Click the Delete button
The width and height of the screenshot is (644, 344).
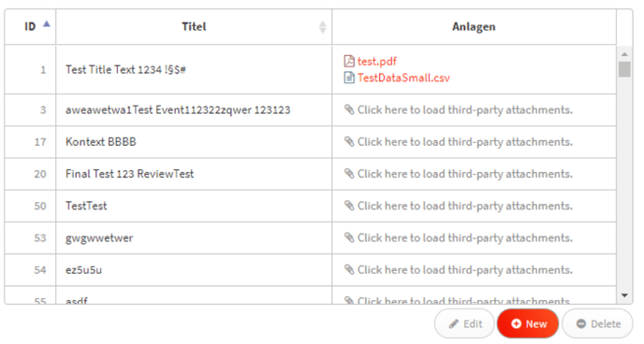598,324
